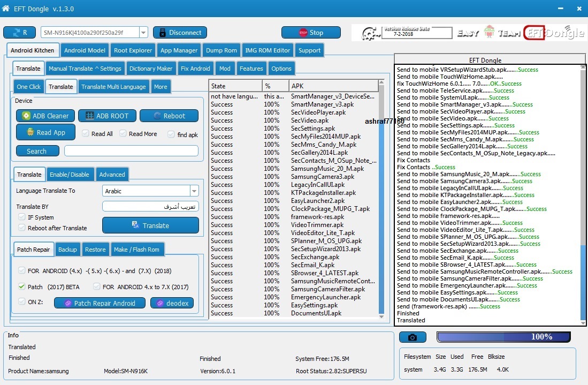This screenshot has height=385, width=588.
Task: Open IMG ROM Editor tab
Action: [268, 50]
